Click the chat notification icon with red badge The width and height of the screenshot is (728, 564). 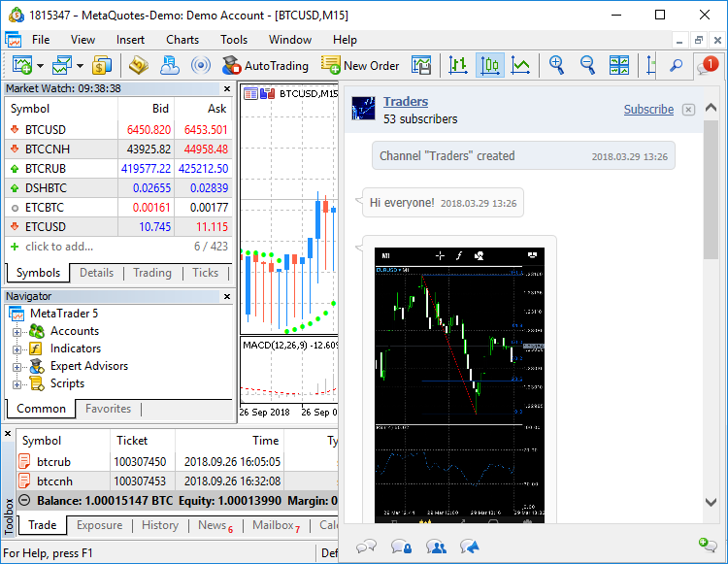pos(707,66)
